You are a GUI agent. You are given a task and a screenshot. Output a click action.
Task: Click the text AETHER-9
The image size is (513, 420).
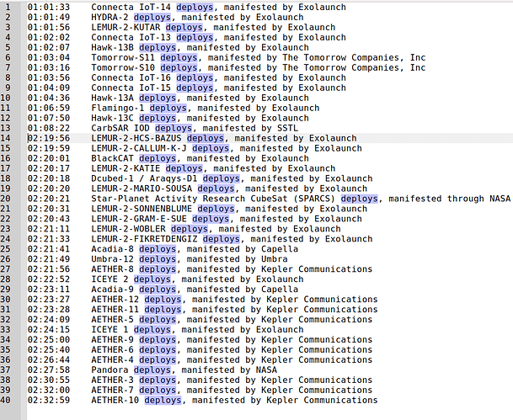click(112, 340)
